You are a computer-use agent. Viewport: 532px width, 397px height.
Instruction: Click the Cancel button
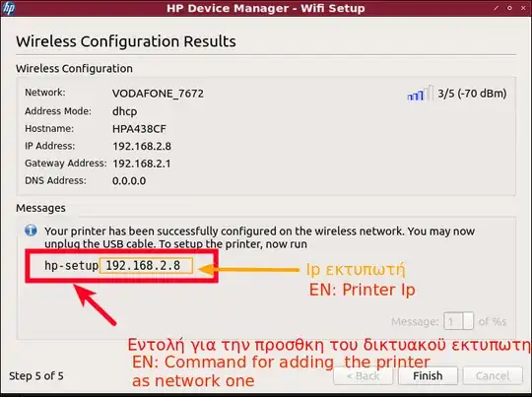click(x=493, y=375)
